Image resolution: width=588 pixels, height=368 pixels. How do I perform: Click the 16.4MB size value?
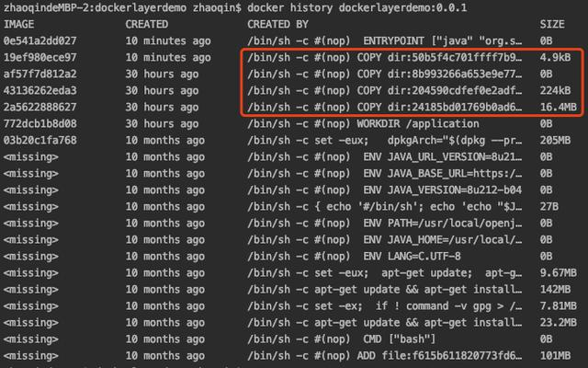(558, 107)
